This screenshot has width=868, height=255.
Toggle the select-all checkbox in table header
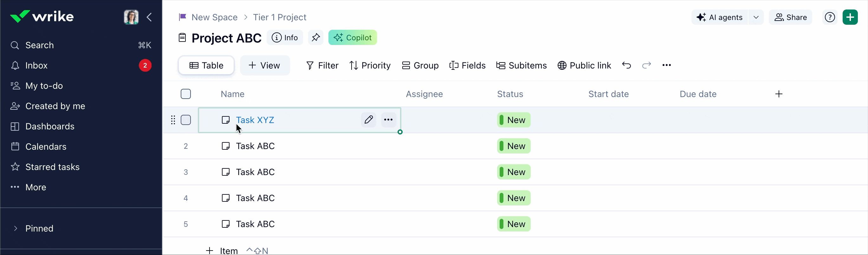[x=186, y=94]
